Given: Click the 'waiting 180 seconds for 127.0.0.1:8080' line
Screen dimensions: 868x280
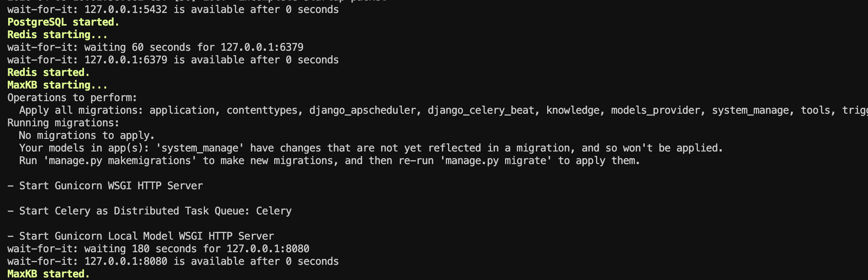Looking at the screenshot, I should 158,249.
